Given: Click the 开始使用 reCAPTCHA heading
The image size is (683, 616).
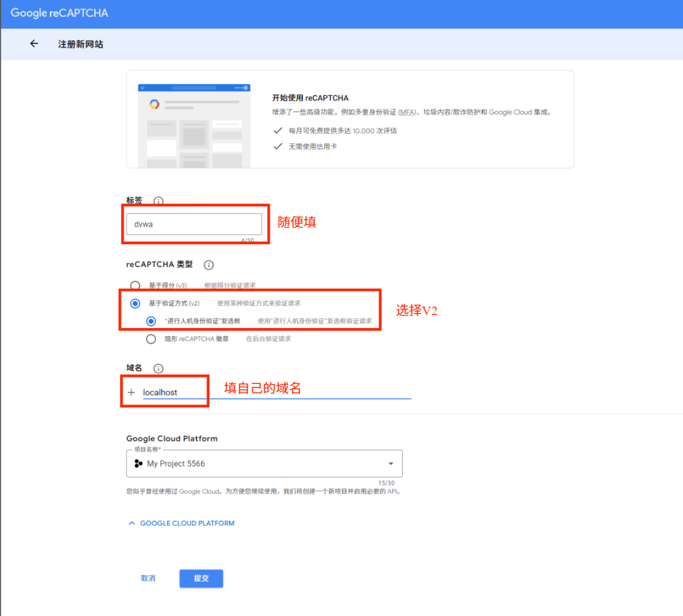Looking at the screenshot, I should click(310, 98).
